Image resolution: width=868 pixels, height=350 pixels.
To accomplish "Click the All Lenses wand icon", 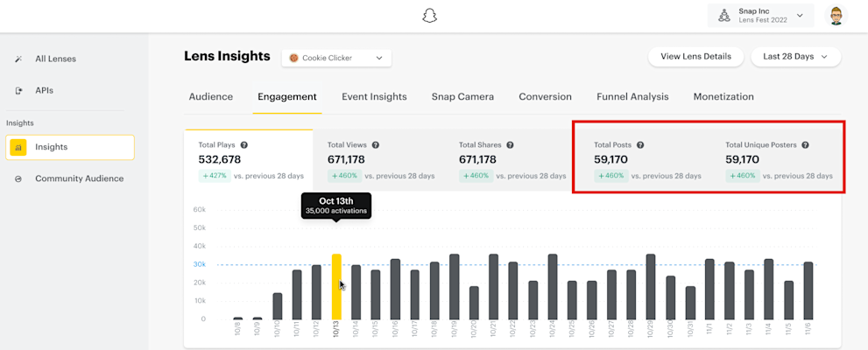I will click(18, 59).
